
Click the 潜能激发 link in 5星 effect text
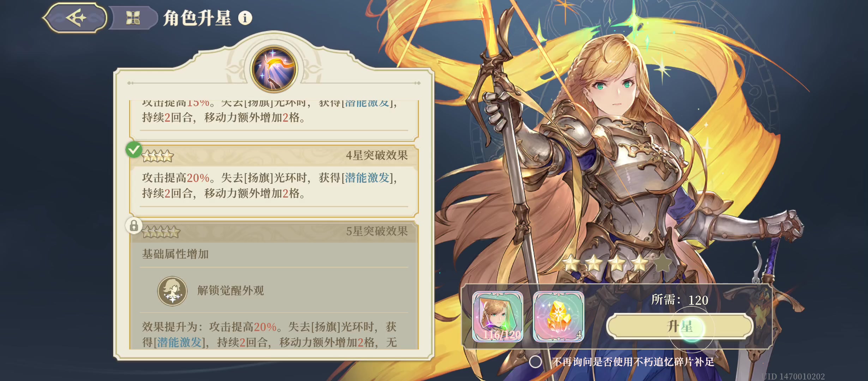[x=179, y=342]
